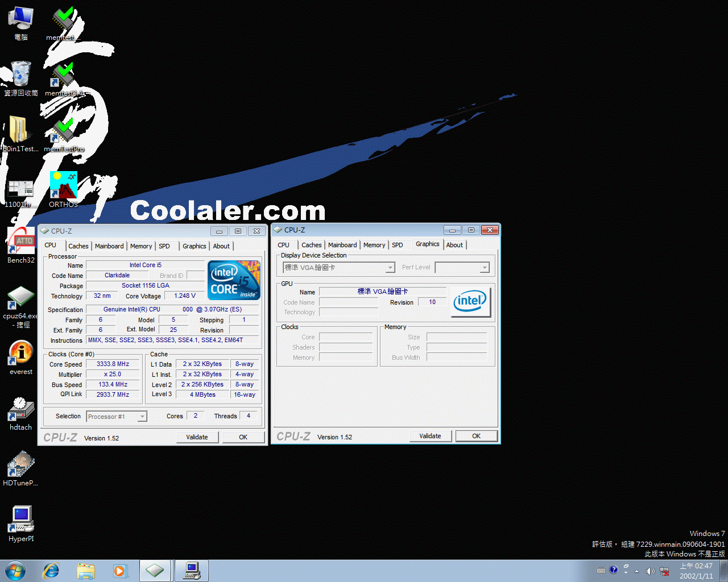The width and height of the screenshot is (728, 582).
Task: Switch to Mainboard tab in left CPU-Z
Action: 109,246
